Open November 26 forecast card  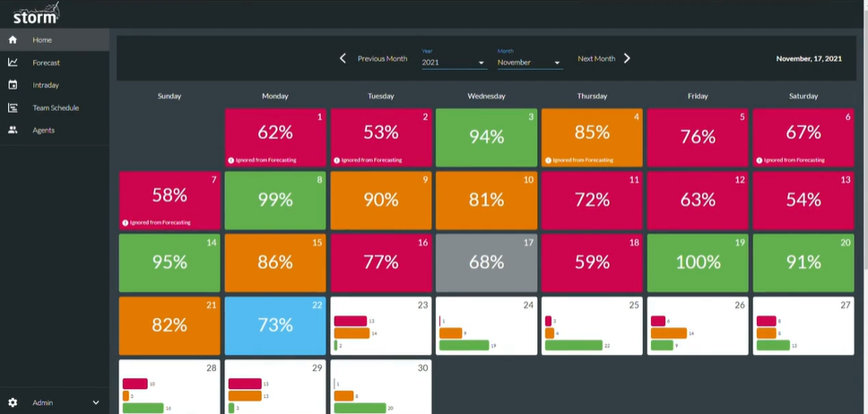point(698,325)
